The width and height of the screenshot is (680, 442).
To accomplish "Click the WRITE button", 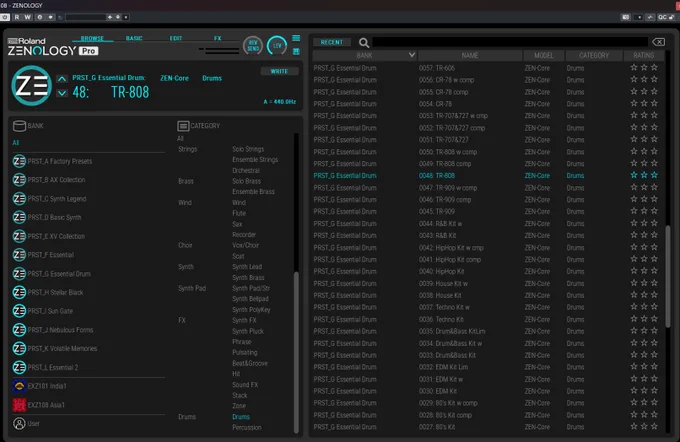I will click(x=279, y=71).
